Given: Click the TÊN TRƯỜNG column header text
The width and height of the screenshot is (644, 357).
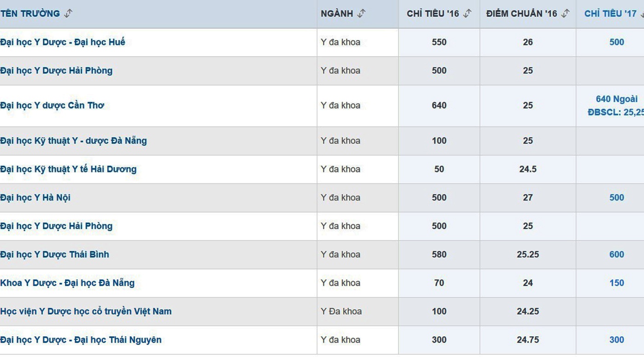Looking at the screenshot, I should tap(30, 14).
